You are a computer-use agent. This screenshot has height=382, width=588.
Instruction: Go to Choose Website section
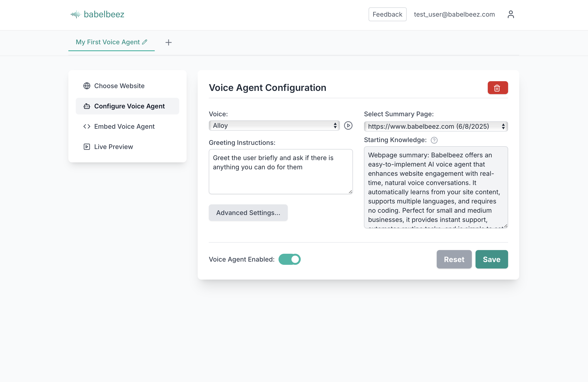click(127, 86)
